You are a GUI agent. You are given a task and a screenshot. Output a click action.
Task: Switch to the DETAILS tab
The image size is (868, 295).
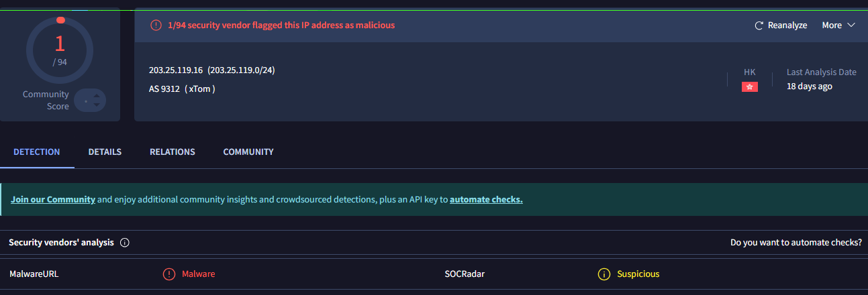pyautogui.click(x=105, y=152)
